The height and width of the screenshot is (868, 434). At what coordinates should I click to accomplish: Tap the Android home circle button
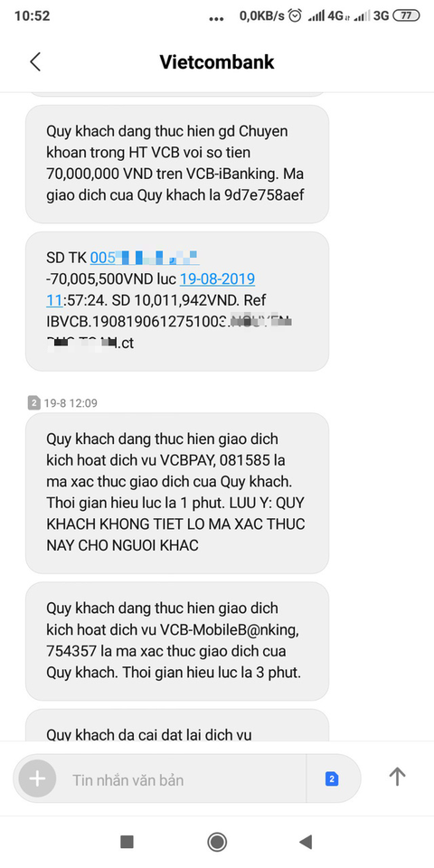tap(217, 842)
